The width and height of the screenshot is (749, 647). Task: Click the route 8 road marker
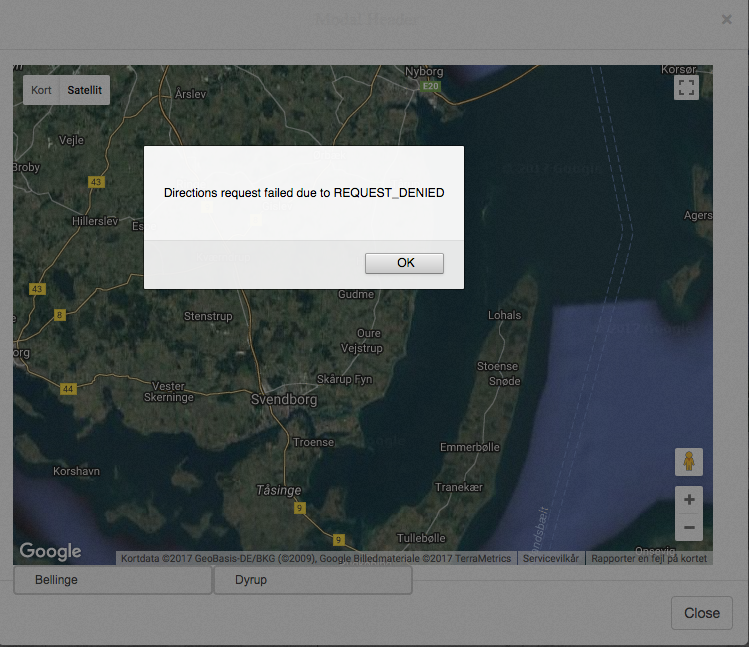(x=59, y=315)
